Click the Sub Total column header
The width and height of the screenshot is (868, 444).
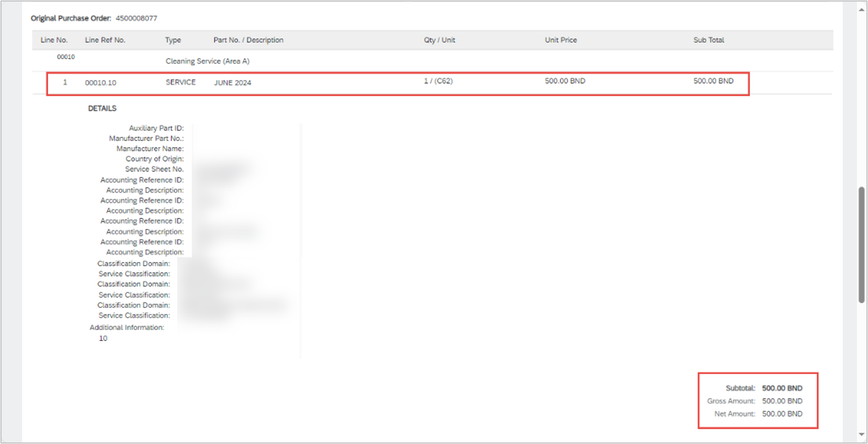[708, 40]
